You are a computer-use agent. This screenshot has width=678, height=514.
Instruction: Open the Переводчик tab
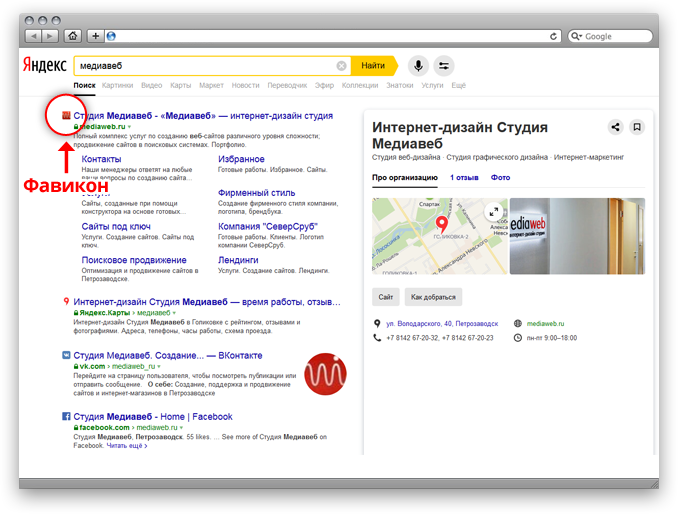point(287,85)
